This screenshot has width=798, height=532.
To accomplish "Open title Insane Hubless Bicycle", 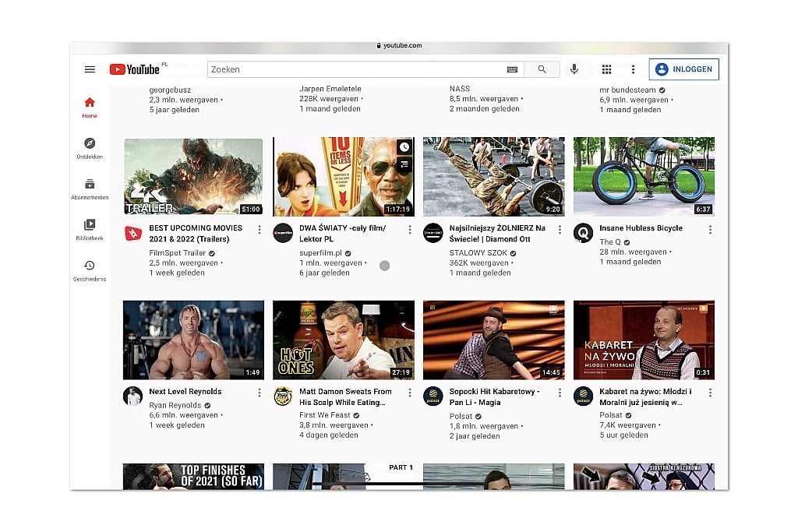I will (641, 228).
